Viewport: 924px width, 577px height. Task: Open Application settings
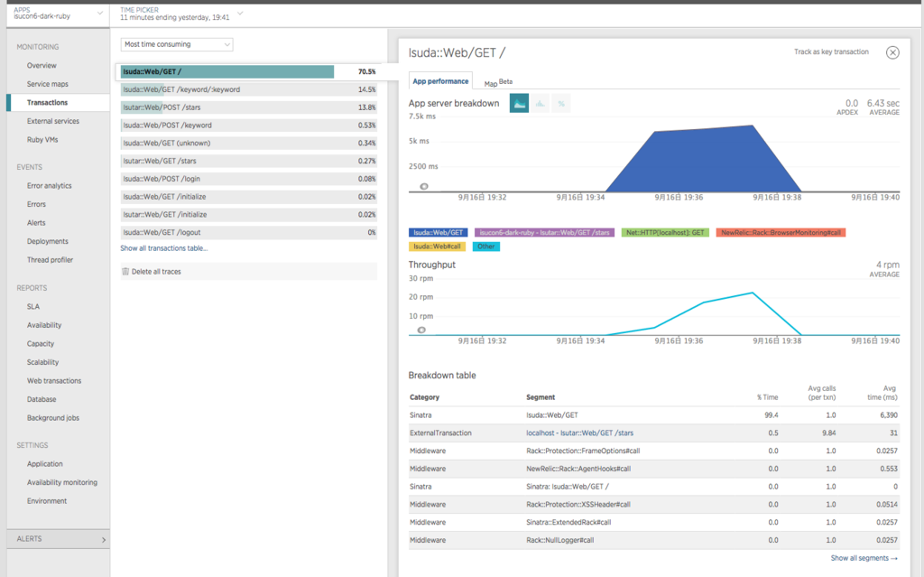(44, 464)
